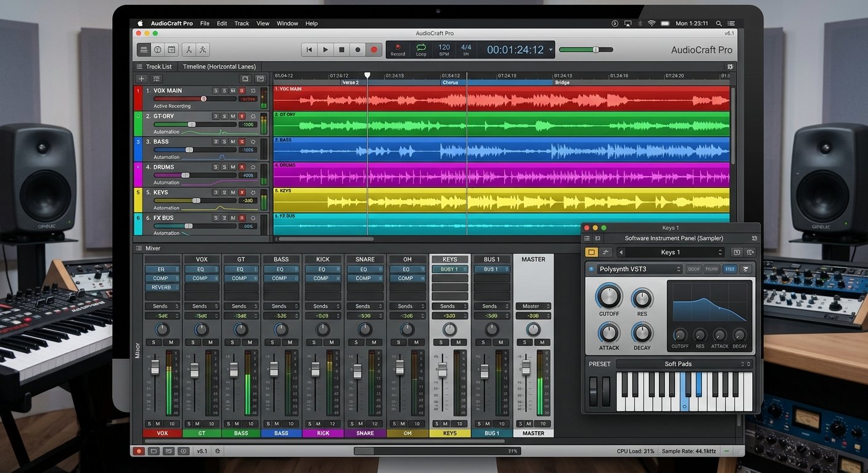Open Sends dropdown on the strip headed SNARE
The width and height of the screenshot is (868, 473).
point(365,306)
